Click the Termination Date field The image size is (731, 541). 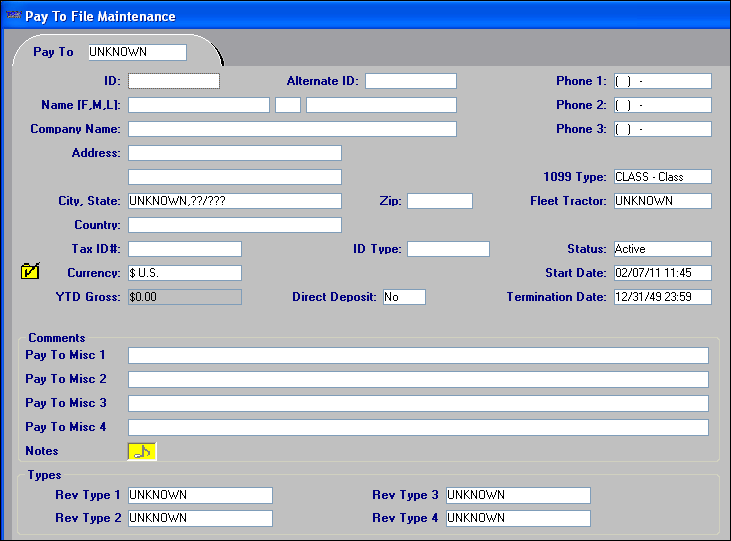[662, 297]
